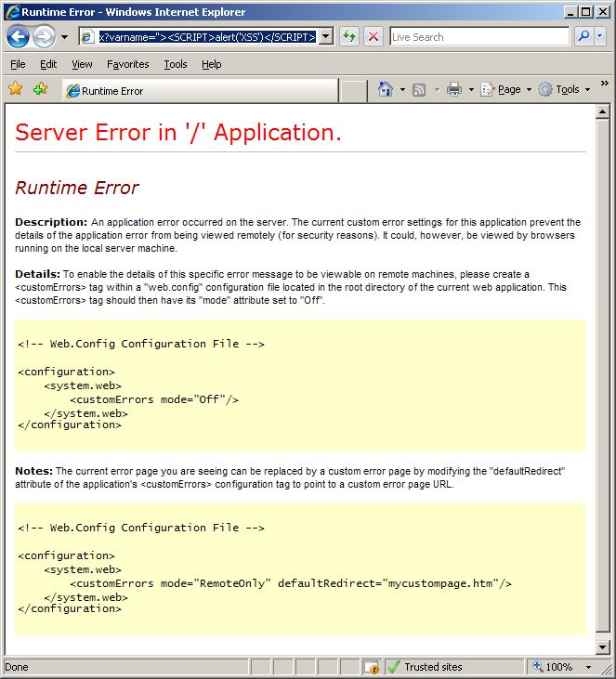Click the Back navigation button

(x=19, y=37)
